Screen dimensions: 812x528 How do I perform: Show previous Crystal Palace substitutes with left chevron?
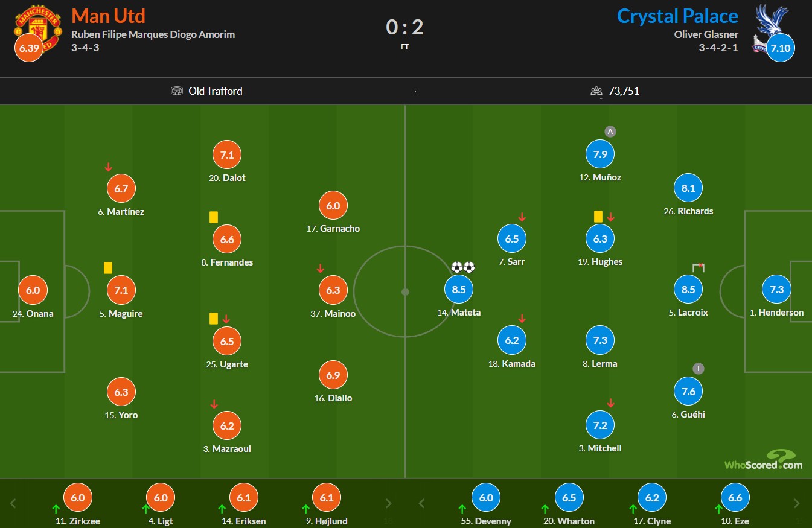(x=421, y=503)
